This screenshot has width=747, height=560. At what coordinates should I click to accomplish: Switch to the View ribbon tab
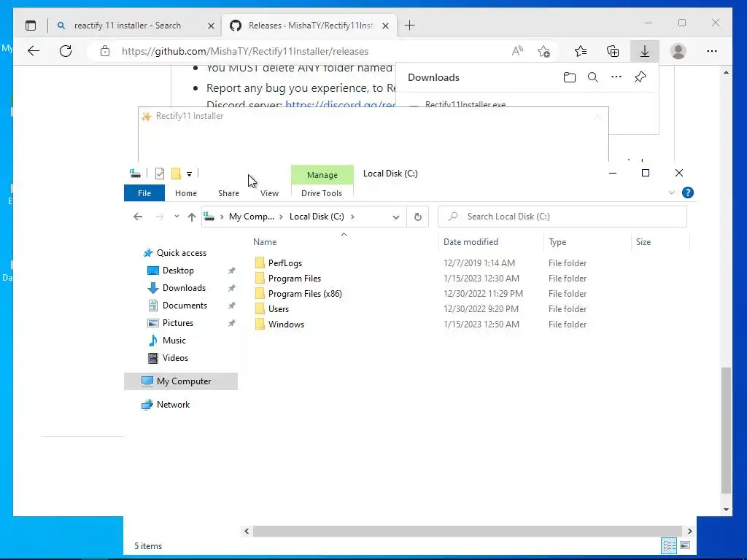[x=269, y=193]
